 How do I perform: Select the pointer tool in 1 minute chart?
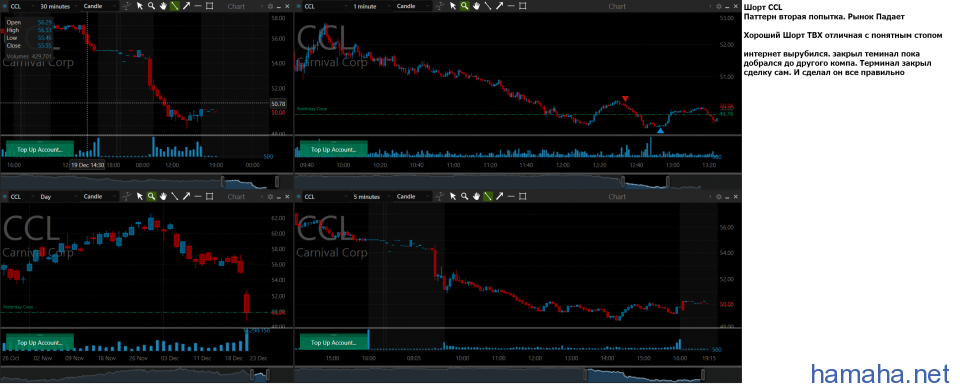[453, 6]
